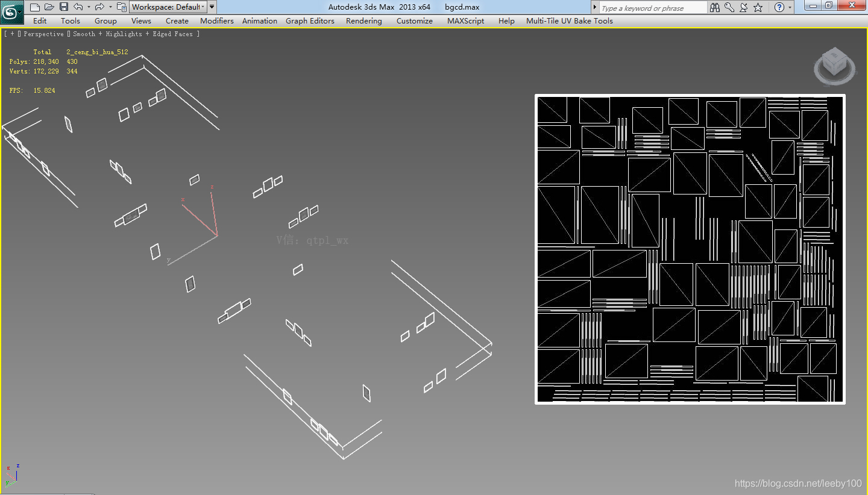This screenshot has width=868, height=495.
Task: Click the Communication Center satellite icon
Action: coord(744,7)
